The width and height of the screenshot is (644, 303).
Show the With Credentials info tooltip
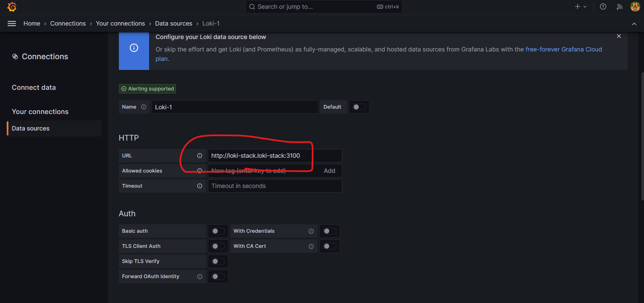pyautogui.click(x=311, y=231)
